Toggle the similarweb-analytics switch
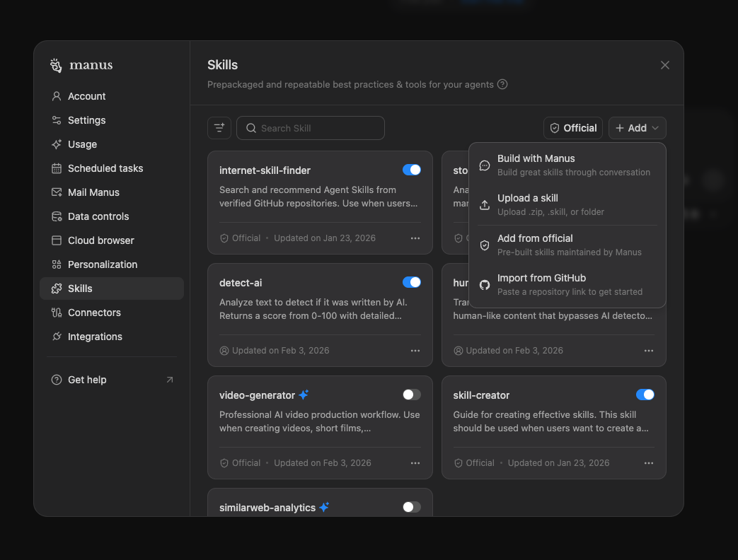 click(x=412, y=507)
